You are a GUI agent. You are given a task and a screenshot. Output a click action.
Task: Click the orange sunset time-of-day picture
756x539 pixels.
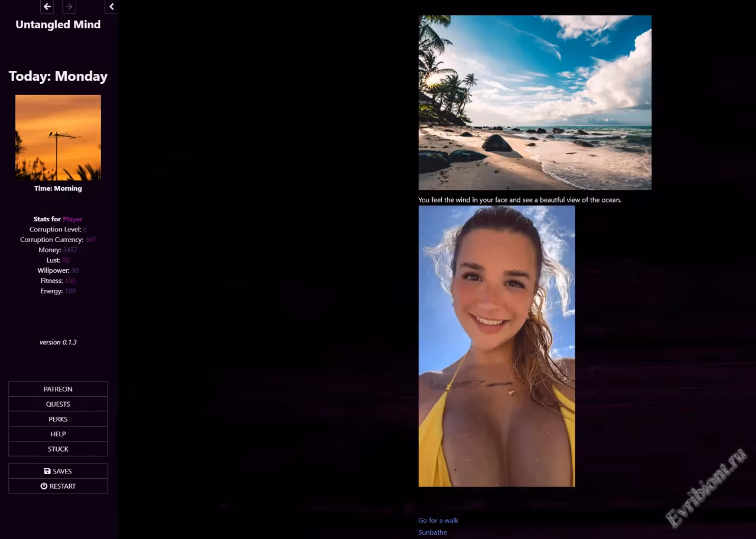58,138
